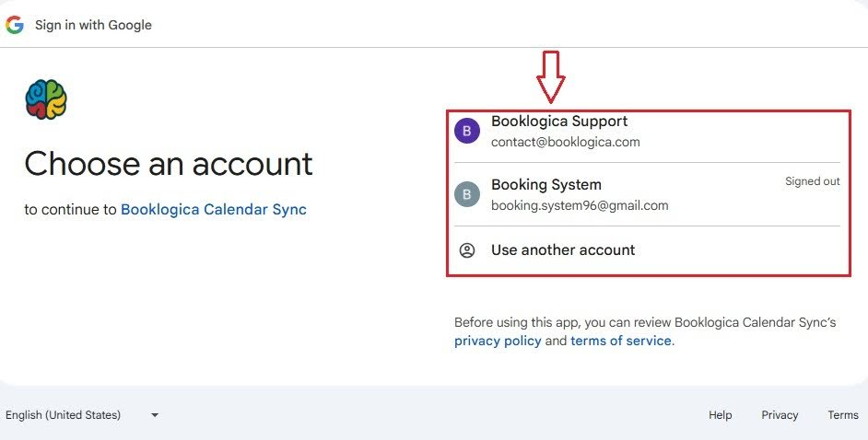Open the Privacy footer link
The height and width of the screenshot is (440, 868).
(x=780, y=415)
